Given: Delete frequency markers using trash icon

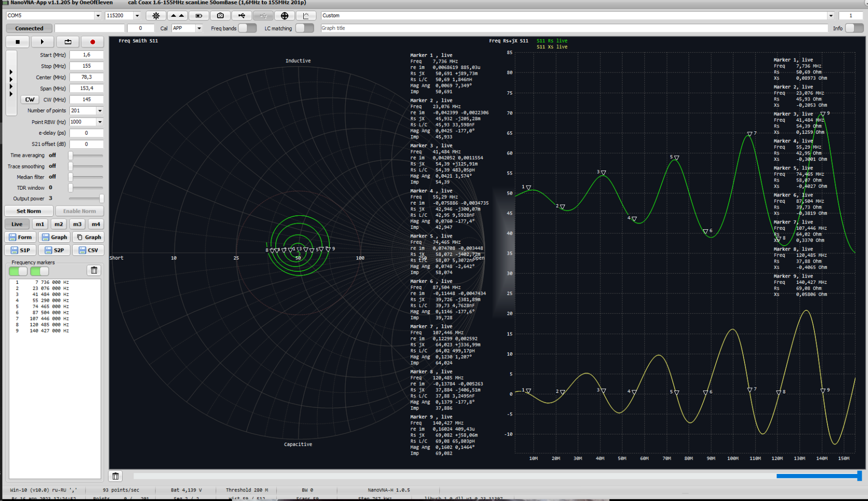Looking at the screenshot, I should (94, 270).
